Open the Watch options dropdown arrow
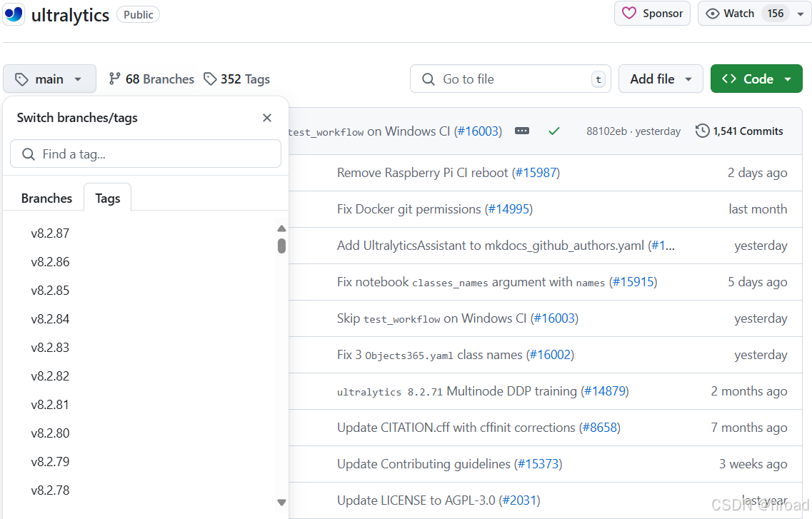Image resolution: width=812 pixels, height=519 pixels. [801, 14]
